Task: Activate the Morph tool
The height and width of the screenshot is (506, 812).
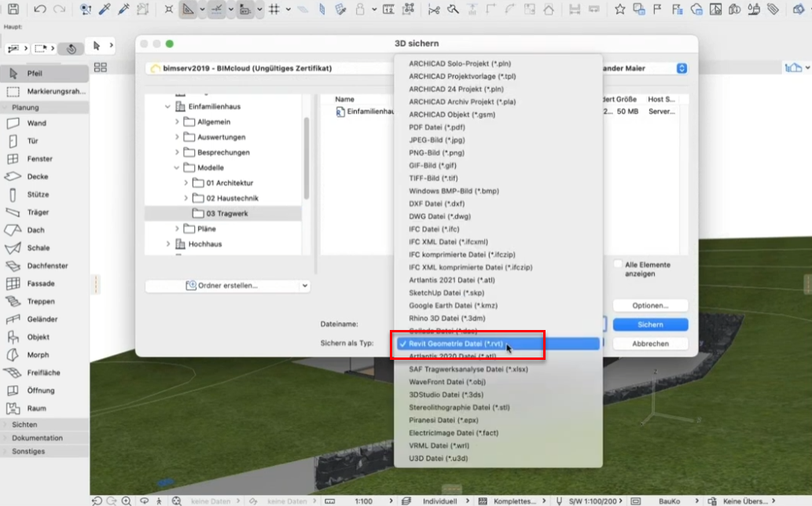Action: click(38, 354)
